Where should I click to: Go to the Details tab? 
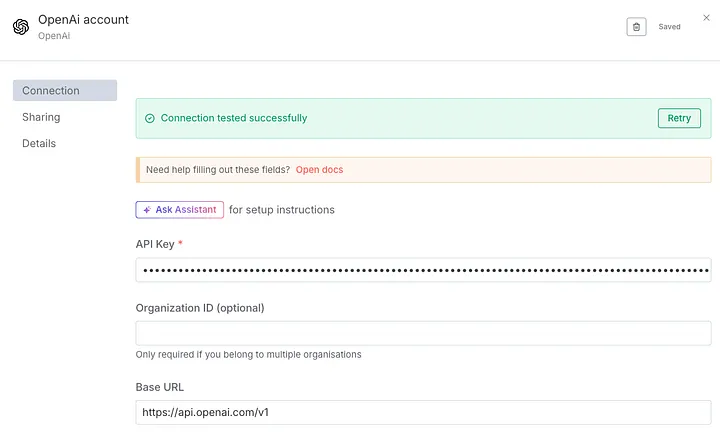click(x=39, y=143)
